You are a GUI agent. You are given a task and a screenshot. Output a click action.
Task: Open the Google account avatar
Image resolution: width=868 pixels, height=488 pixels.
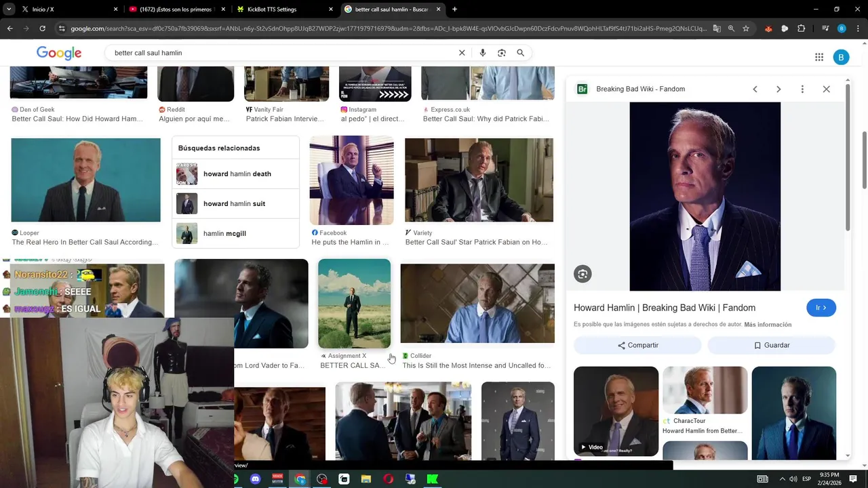point(841,58)
